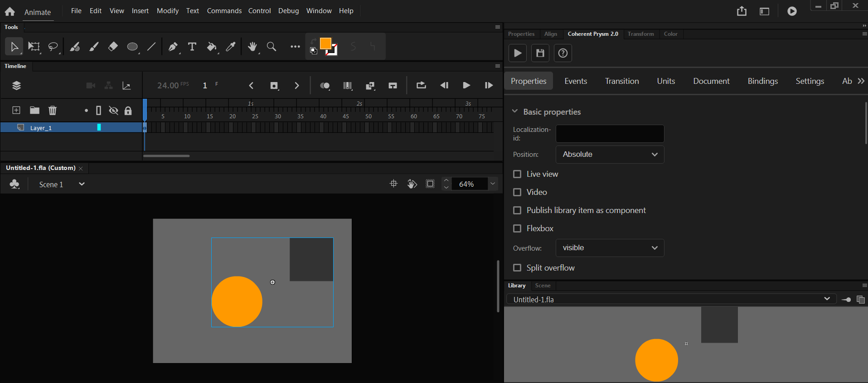Select the Lasso tool
The height and width of the screenshot is (383, 868).
[53, 46]
